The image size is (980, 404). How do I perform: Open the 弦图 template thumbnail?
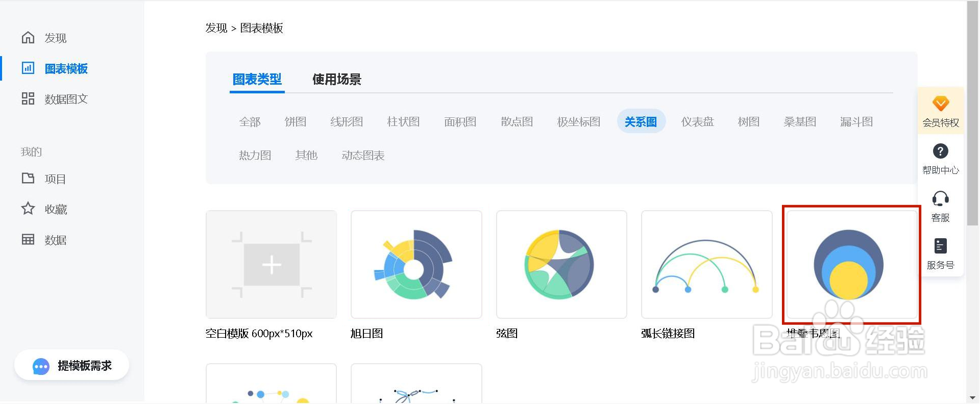pos(561,264)
